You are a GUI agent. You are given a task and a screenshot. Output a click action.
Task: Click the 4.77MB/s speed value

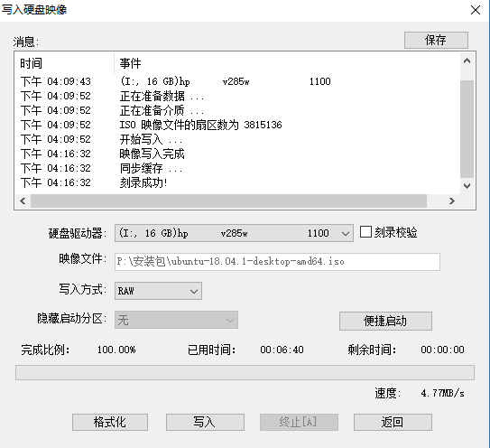[442, 393]
